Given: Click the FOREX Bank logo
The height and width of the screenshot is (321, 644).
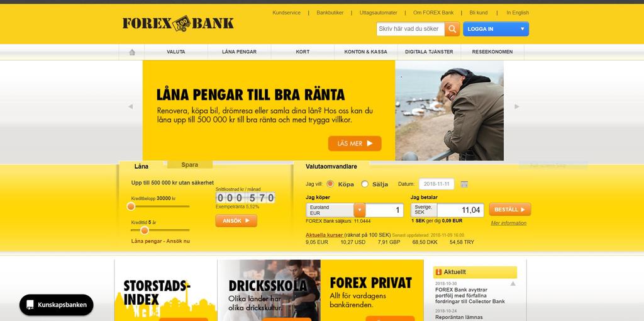Looking at the screenshot, I should pos(178,23).
